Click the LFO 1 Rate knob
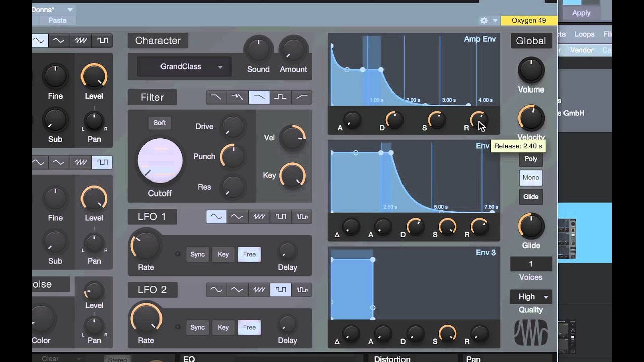 (146, 245)
